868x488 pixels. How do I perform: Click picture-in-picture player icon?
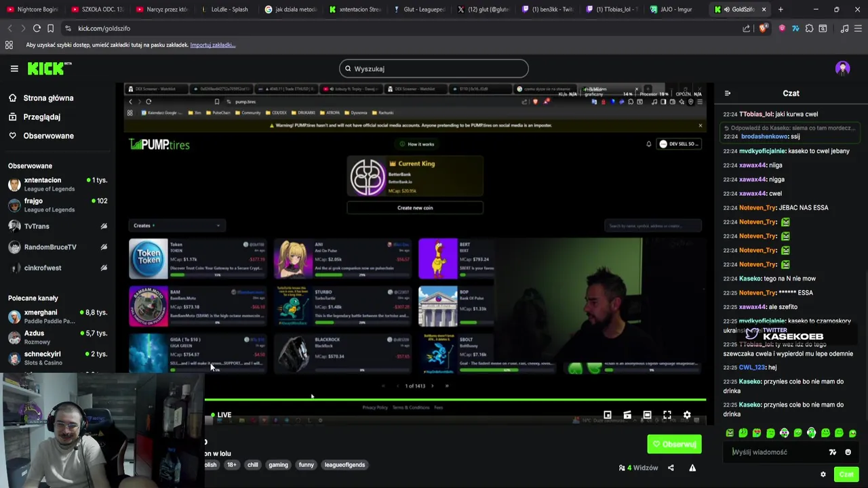pyautogui.click(x=608, y=415)
